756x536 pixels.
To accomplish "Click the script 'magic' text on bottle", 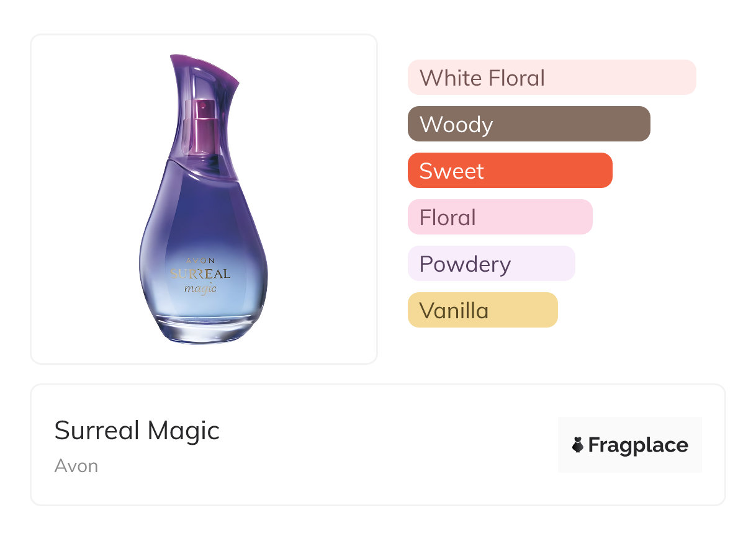I will pos(200,287).
